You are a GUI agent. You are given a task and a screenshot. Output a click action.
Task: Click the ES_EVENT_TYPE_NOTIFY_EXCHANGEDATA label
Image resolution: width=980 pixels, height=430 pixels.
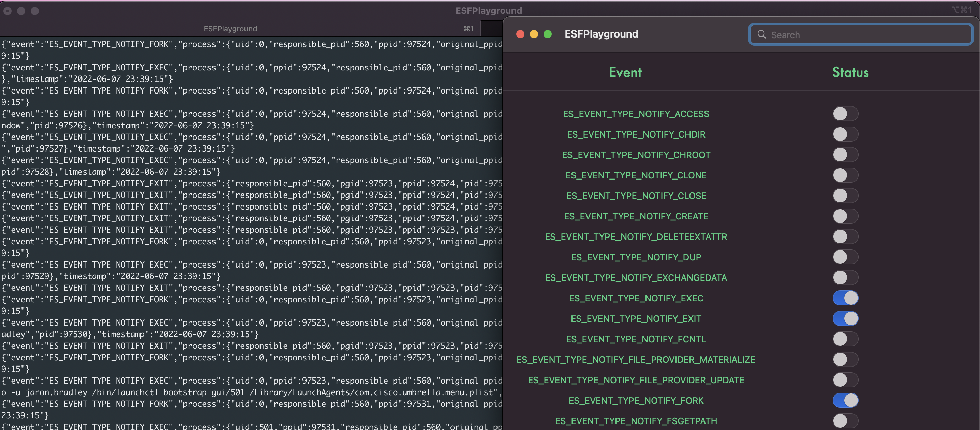tap(636, 278)
